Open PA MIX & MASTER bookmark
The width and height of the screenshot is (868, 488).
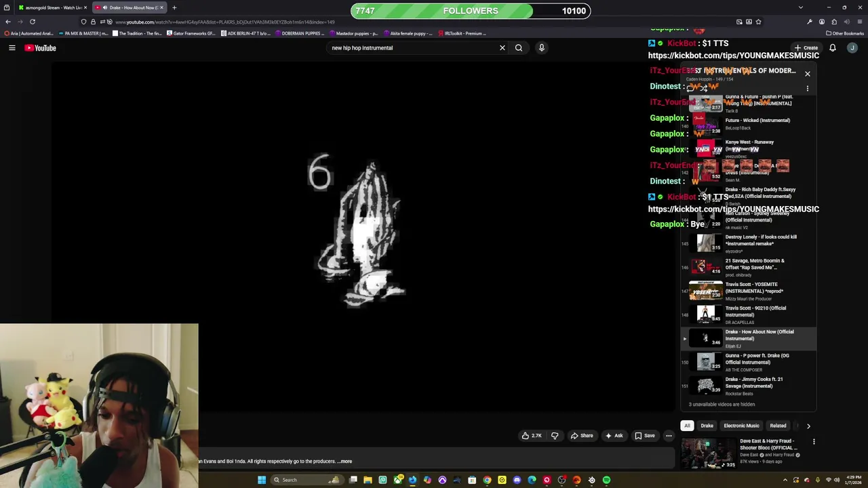pos(84,33)
